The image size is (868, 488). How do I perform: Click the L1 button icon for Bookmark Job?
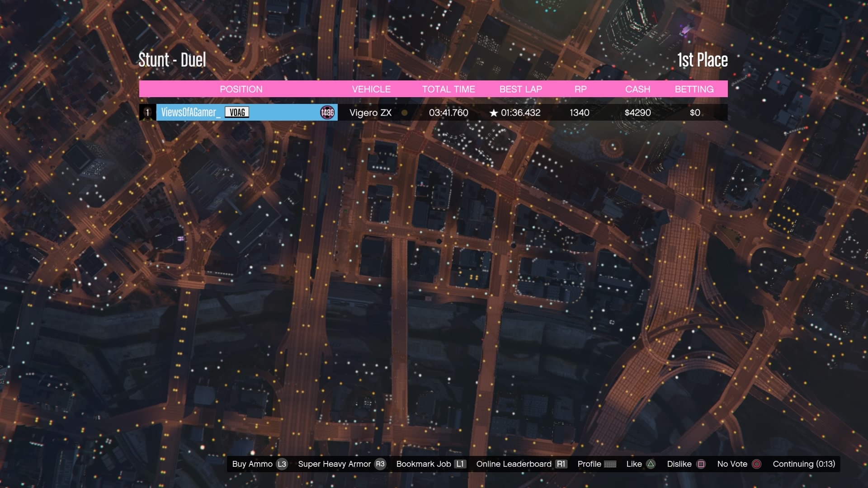tap(460, 464)
